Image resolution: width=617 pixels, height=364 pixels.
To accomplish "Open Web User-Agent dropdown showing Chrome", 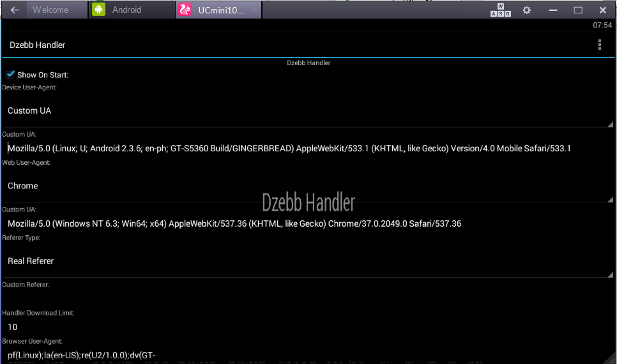I will point(308,186).
